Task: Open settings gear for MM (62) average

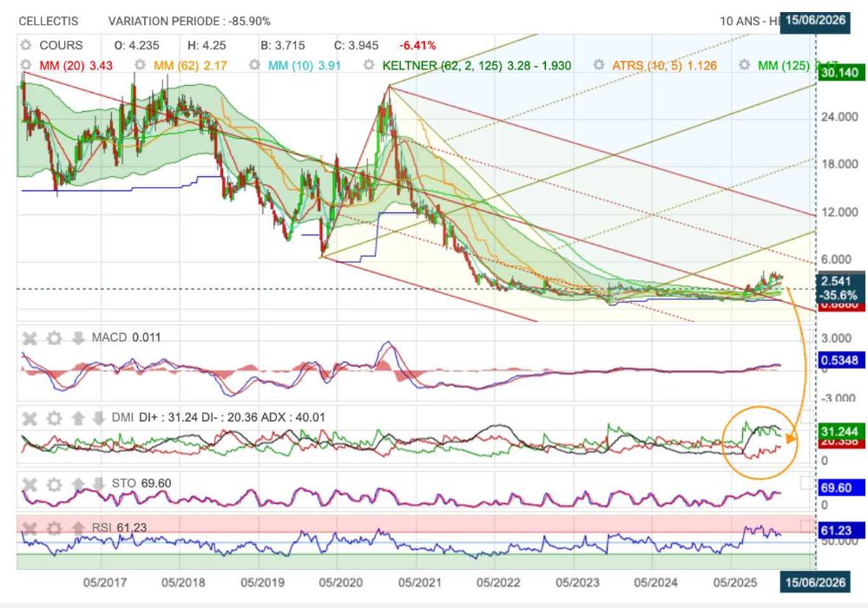Action: pos(140,65)
